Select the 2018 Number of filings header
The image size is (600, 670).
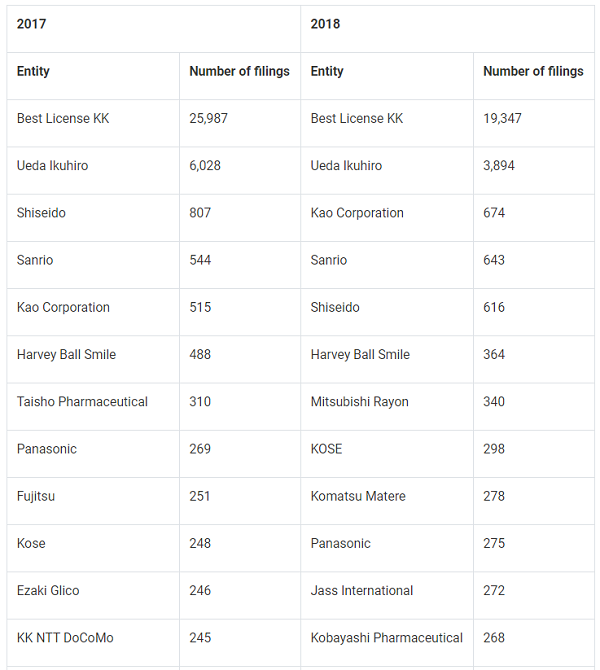pos(533,71)
